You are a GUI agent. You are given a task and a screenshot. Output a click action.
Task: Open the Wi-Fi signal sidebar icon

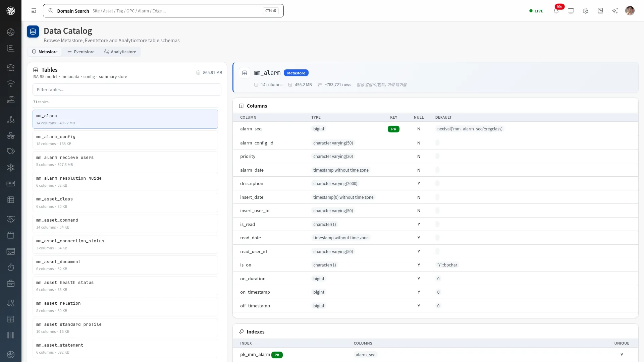11,84
